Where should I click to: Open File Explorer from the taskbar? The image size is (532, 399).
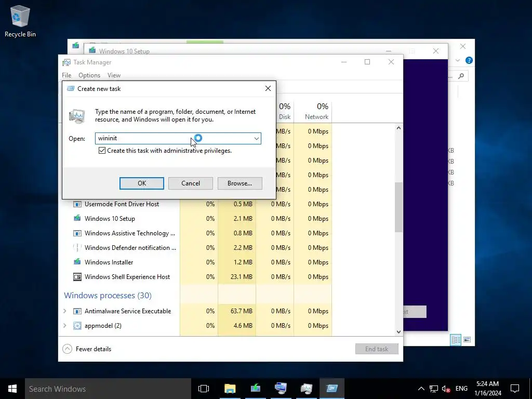230,389
